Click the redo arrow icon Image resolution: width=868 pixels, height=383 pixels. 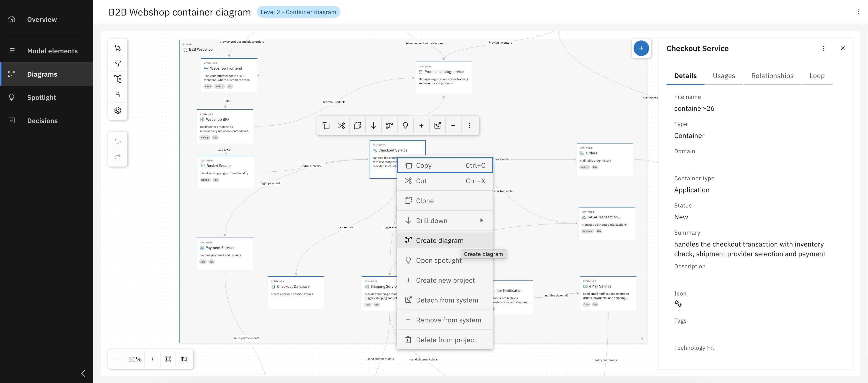[117, 157]
